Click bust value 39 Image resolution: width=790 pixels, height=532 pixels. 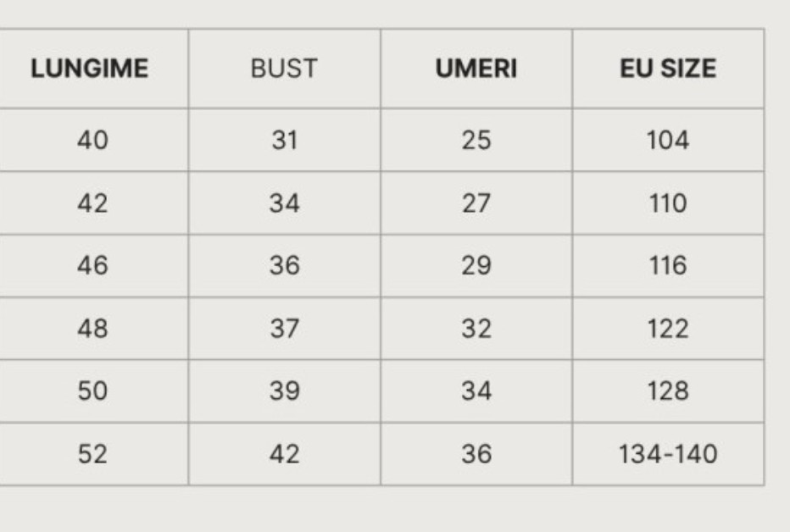(x=285, y=391)
